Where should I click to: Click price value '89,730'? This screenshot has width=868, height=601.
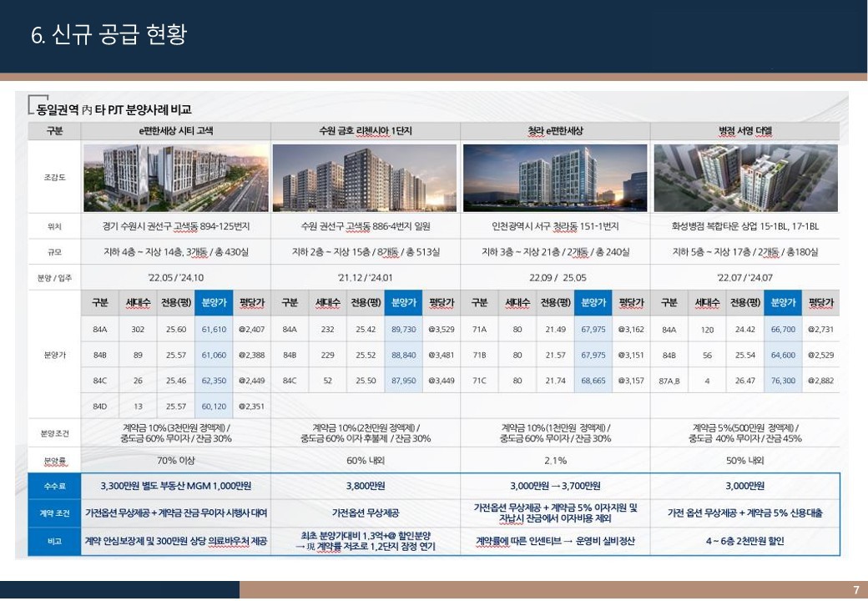click(x=404, y=329)
